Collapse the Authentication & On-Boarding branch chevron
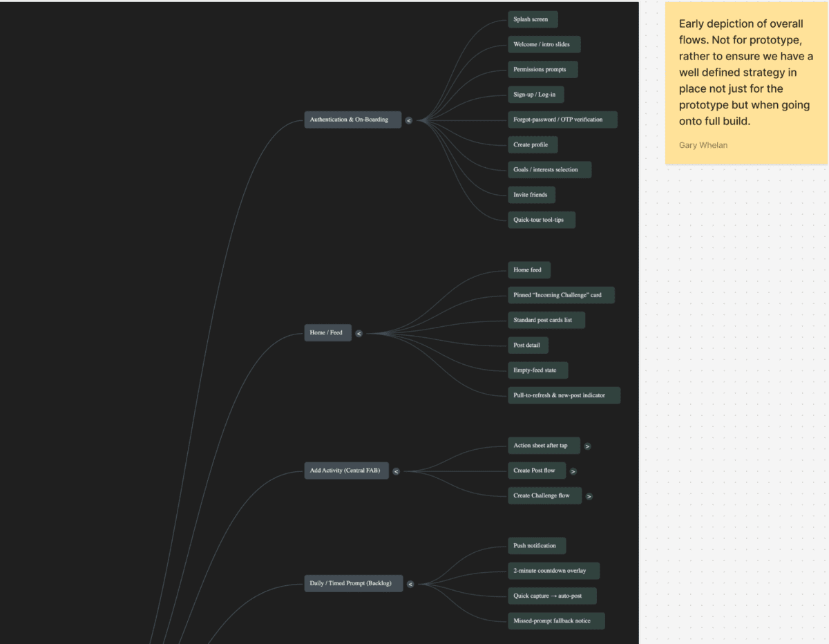Image resolution: width=829 pixels, height=644 pixels. click(x=408, y=120)
